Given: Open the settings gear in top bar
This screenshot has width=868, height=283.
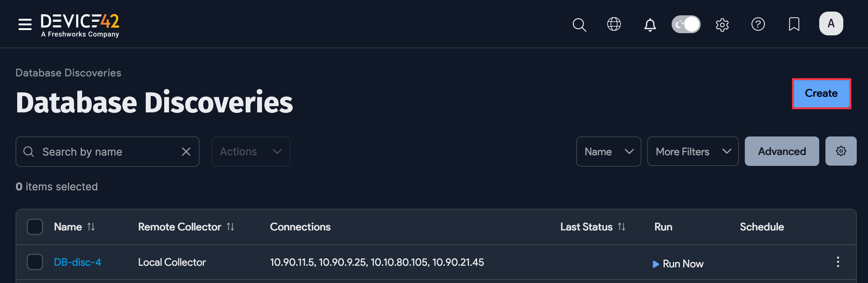Looking at the screenshot, I should tap(722, 24).
